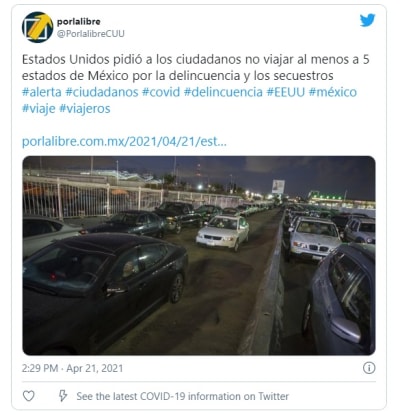Select the #delincuencia hashtag
The image size is (400, 415).
click(223, 92)
